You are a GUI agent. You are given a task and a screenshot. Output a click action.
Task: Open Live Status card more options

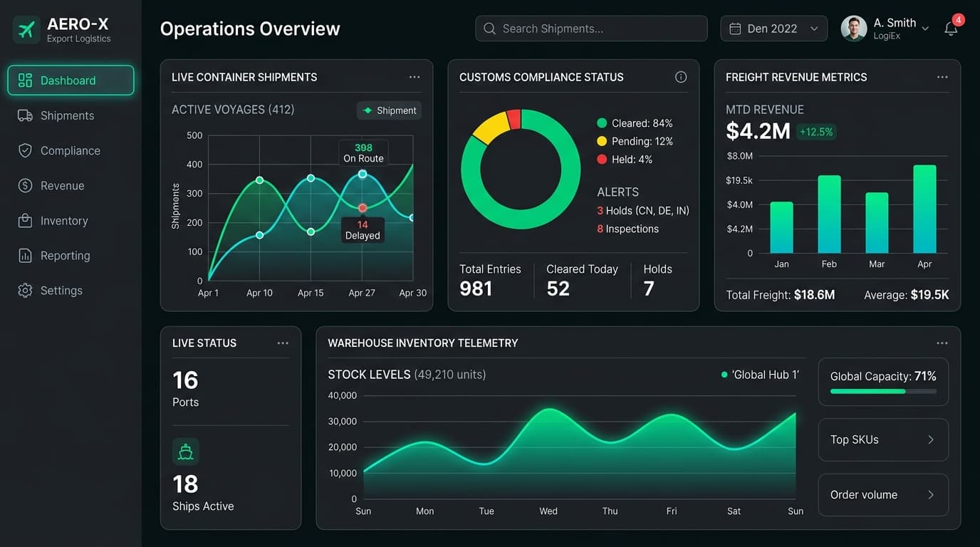[x=283, y=343]
